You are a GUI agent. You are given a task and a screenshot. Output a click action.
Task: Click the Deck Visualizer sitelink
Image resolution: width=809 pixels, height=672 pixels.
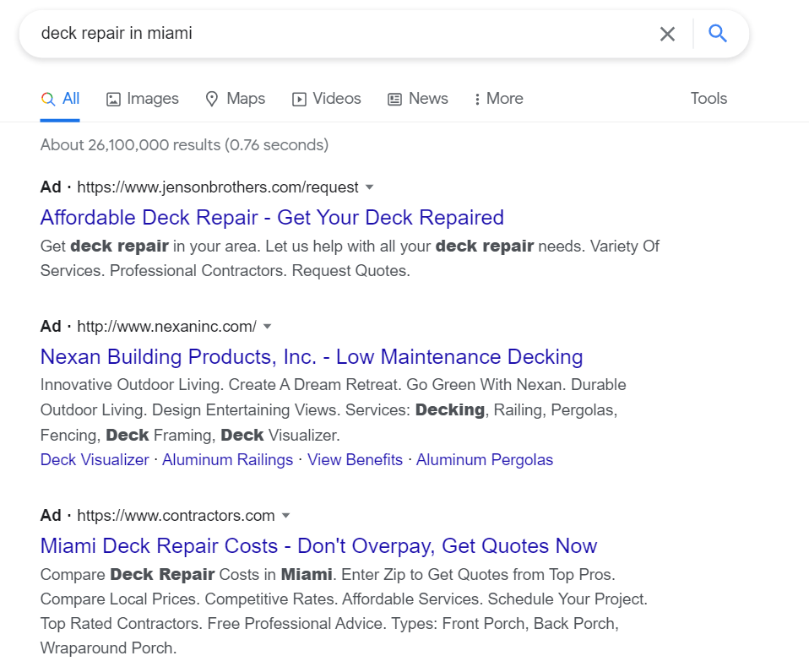pos(95,459)
